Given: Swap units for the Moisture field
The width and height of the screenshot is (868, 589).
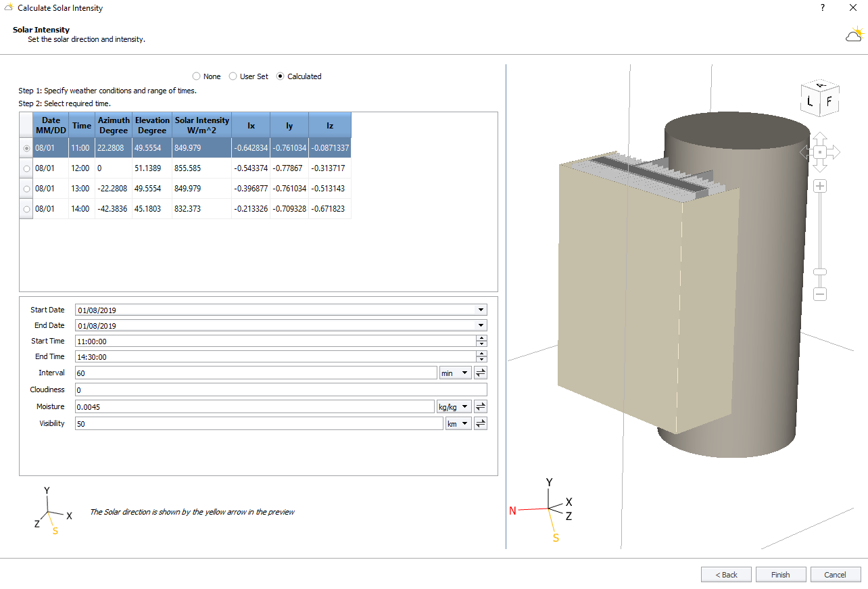Looking at the screenshot, I should pyautogui.click(x=480, y=406).
